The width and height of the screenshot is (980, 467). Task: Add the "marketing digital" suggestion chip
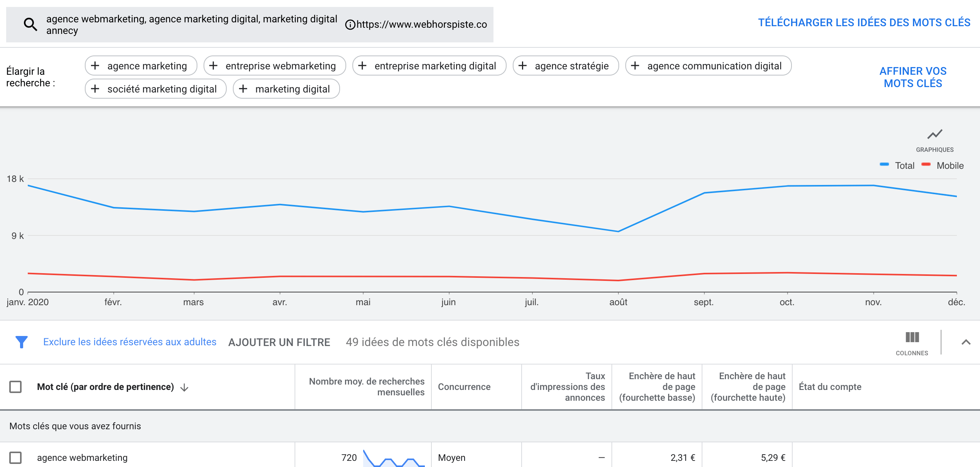click(x=286, y=89)
